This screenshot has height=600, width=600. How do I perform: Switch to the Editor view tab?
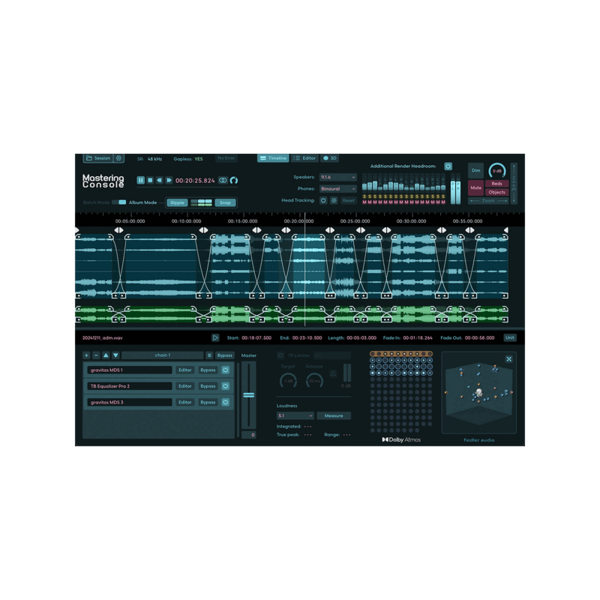click(305, 158)
